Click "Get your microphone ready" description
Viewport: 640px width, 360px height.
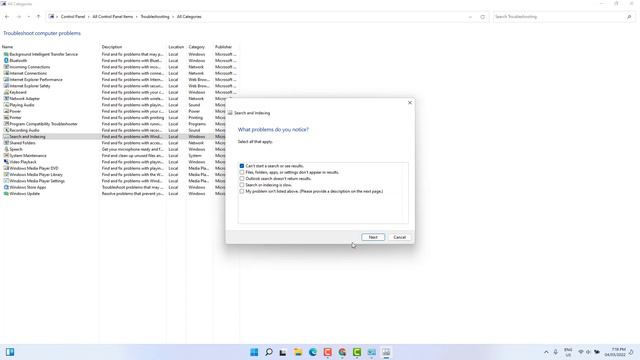(x=133, y=149)
